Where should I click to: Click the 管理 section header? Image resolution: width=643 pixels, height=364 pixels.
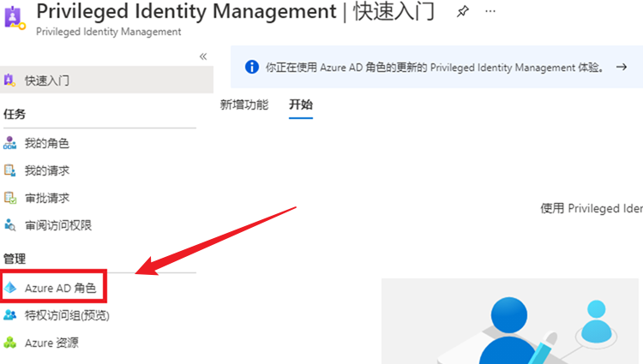tap(15, 258)
